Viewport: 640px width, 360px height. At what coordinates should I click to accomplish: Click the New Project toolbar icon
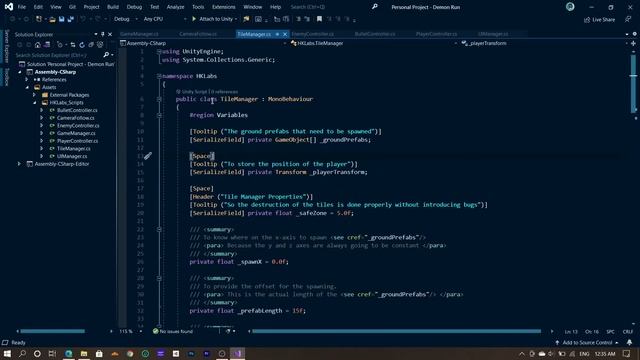click(x=39, y=19)
